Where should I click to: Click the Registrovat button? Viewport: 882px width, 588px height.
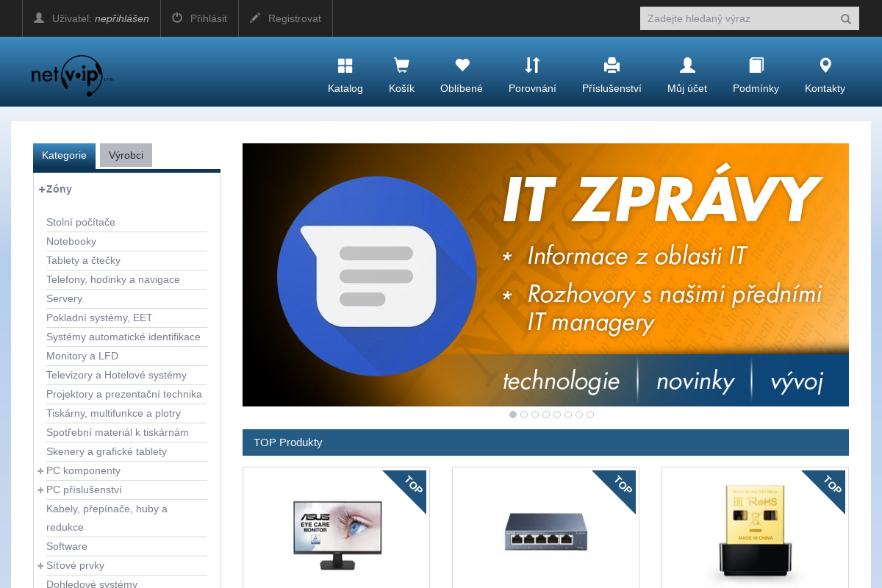pyautogui.click(x=285, y=18)
